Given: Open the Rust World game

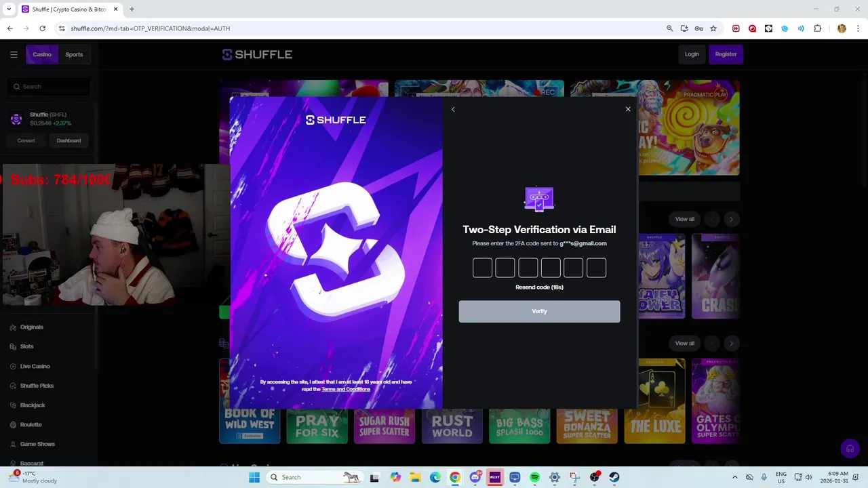Looking at the screenshot, I should (x=452, y=426).
